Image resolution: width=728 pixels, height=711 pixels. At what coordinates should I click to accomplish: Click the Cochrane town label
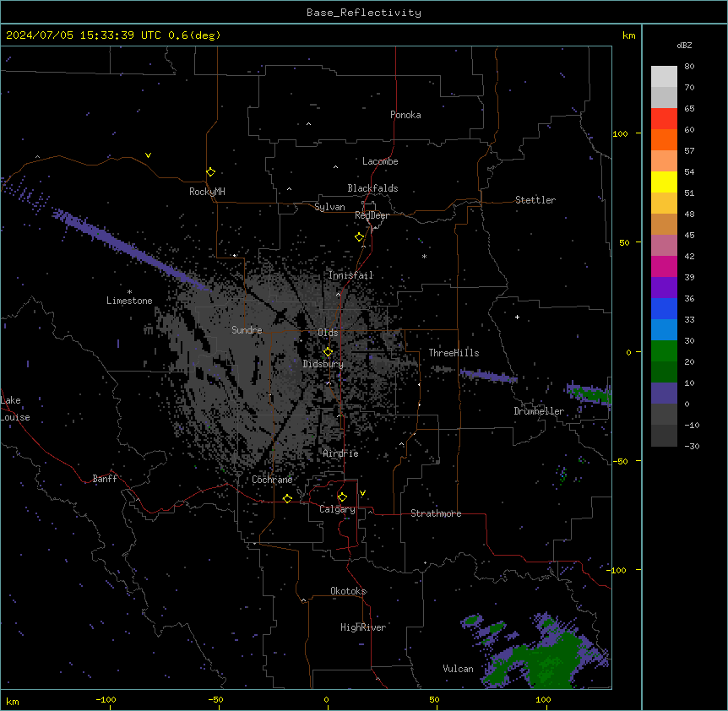pyautogui.click(x=272, y=480)
